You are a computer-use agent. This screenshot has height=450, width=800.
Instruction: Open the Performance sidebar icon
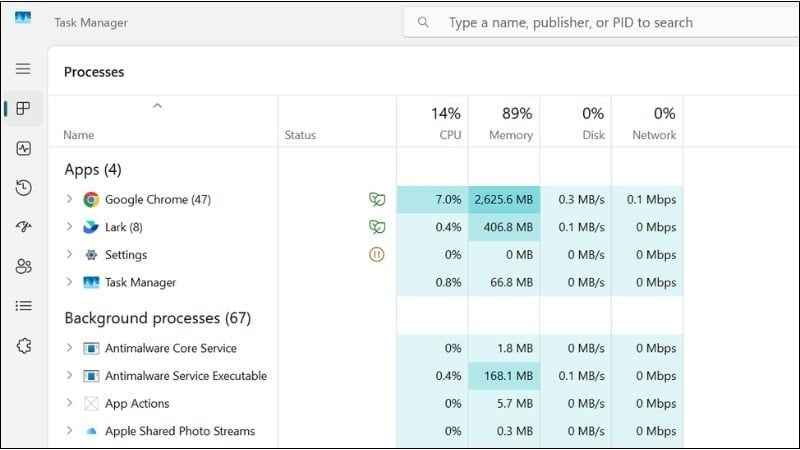23,148
